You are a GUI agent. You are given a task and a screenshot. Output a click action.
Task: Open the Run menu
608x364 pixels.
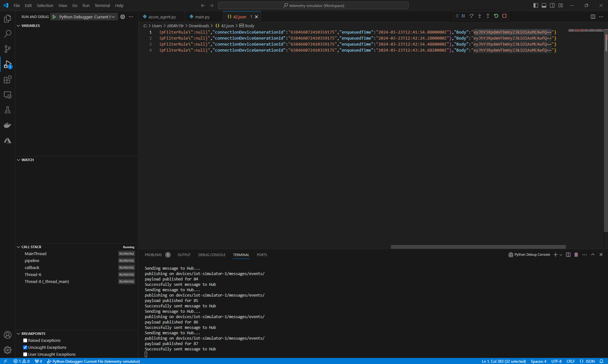tap(86, 5)
